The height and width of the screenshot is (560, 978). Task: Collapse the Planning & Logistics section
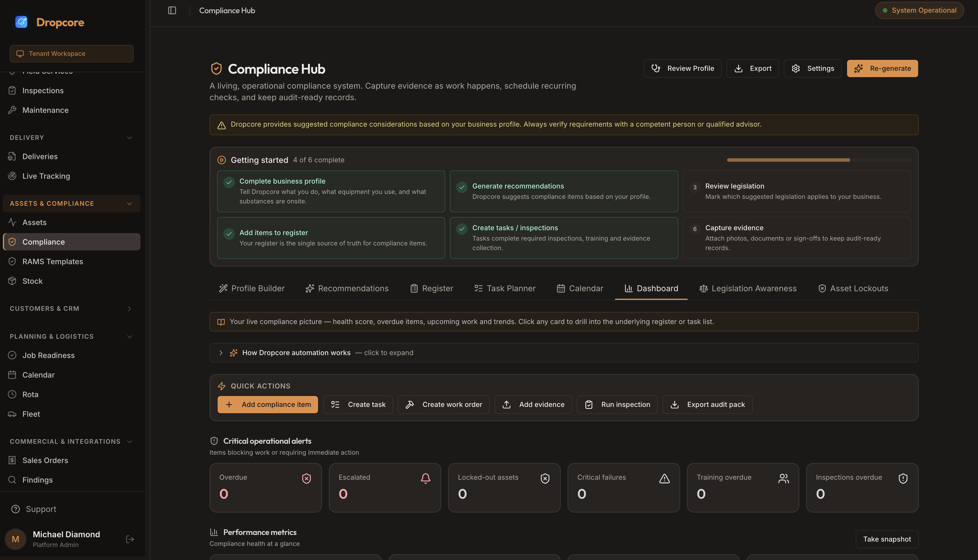point(72,336)
